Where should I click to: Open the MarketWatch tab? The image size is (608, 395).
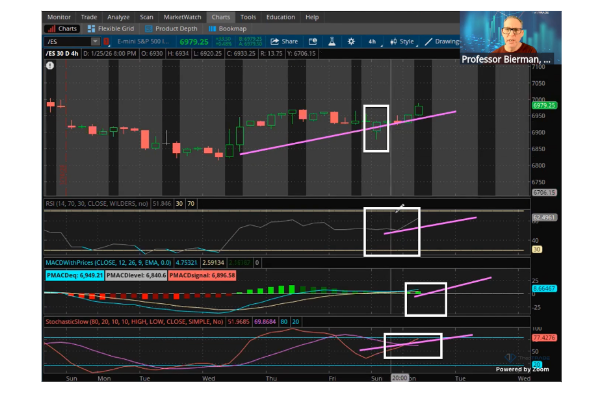click(x=182, y=17)
